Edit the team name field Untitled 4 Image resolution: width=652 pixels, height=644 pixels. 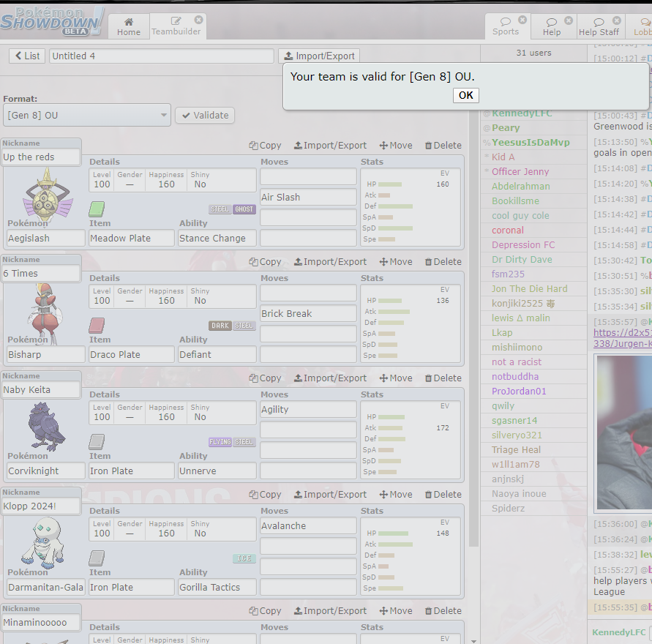coord(162,56)
